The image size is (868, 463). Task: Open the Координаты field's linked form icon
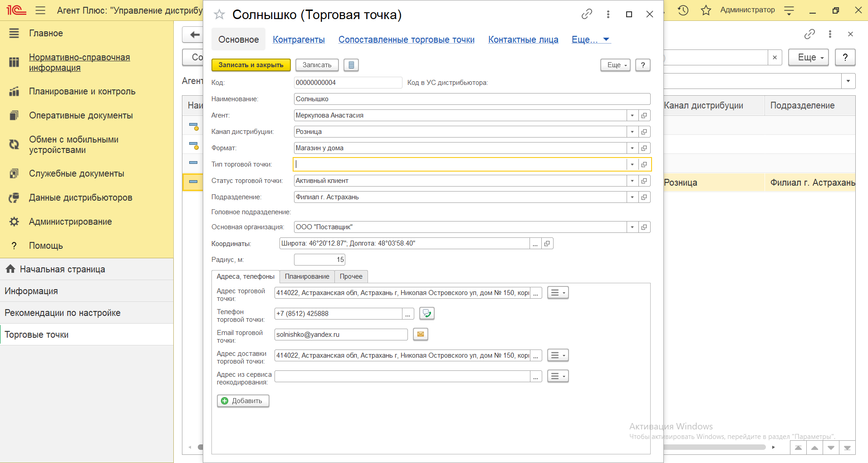pos(547,244)
